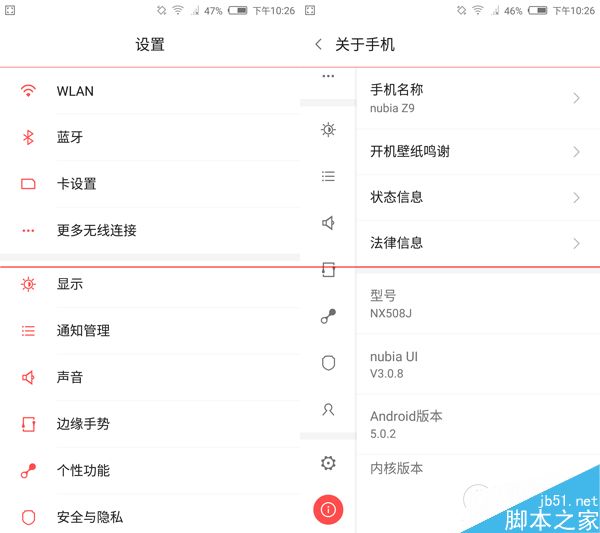The width and height of the screenshot is (600, 533).
Task: Select the grey brightness sidebar icon
Action: [x=328, y=130]
